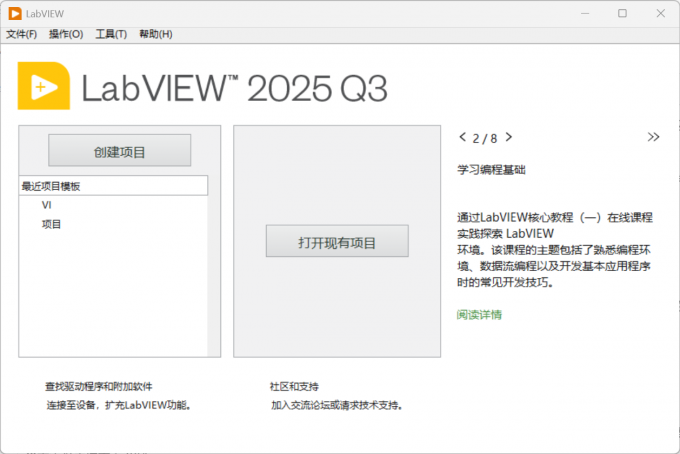This screenshot has height=454, width=680.
Task: Open 查找驱动程序和附加软件 link
Action: pos(99,386)
